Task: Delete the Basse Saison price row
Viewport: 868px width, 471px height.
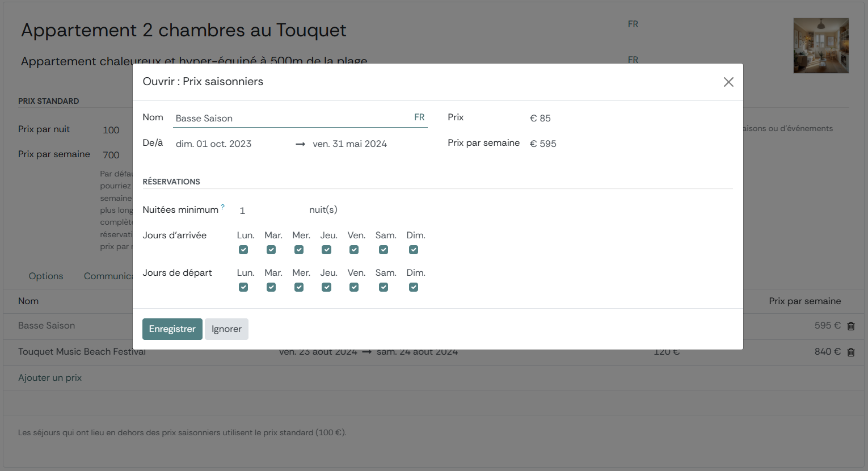Action: click(x=851, y=326)
